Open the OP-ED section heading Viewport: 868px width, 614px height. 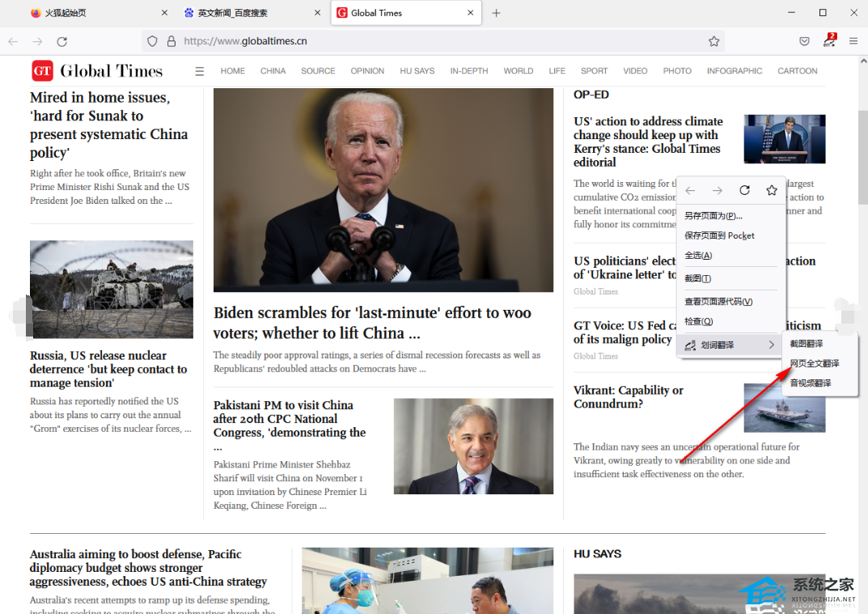[x=591, y=95]
